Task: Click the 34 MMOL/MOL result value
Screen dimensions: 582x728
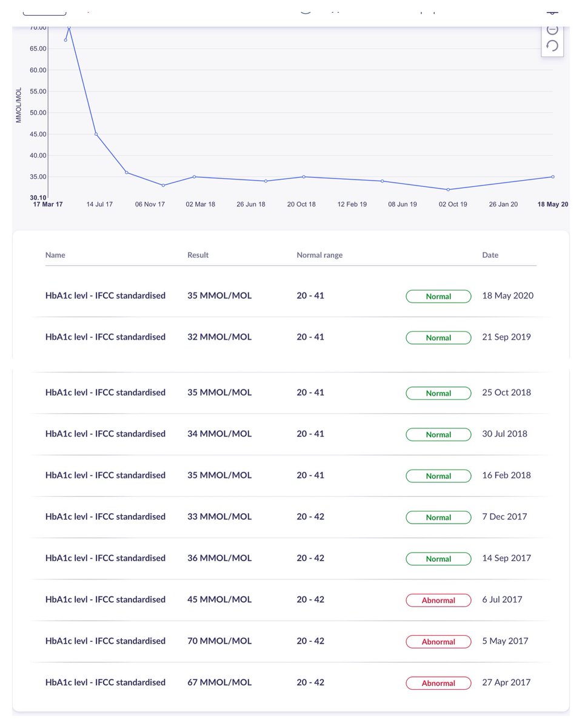Action: pyautogui.click(x=219, y=434)
